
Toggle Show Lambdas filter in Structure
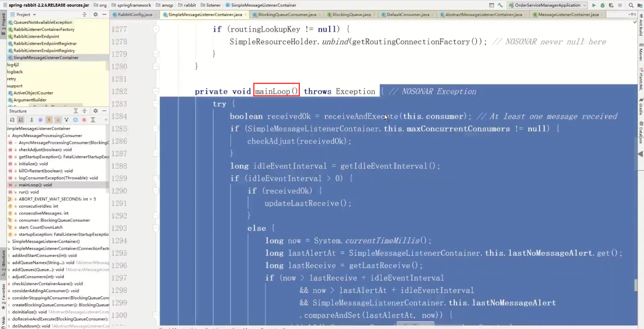pos(84,120)
